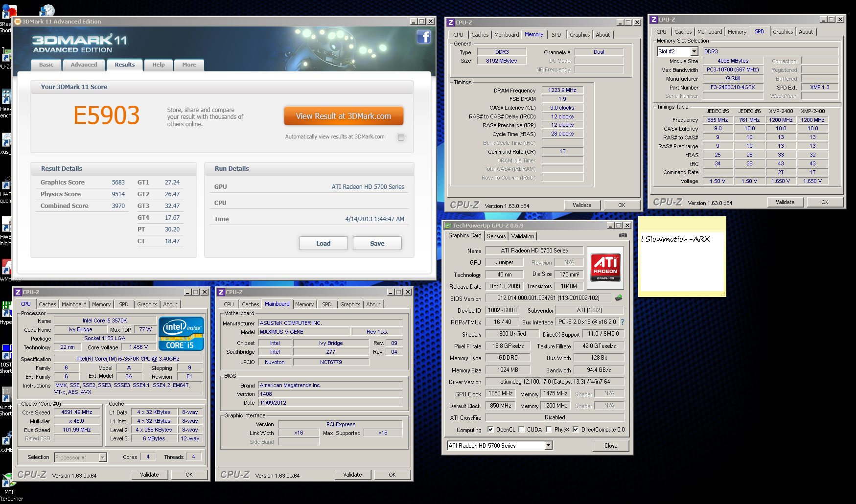Viewport: 856px width, 504px height.
Task: Click the Facebook icon in 3DMark 11
Action: click(424, 37)
